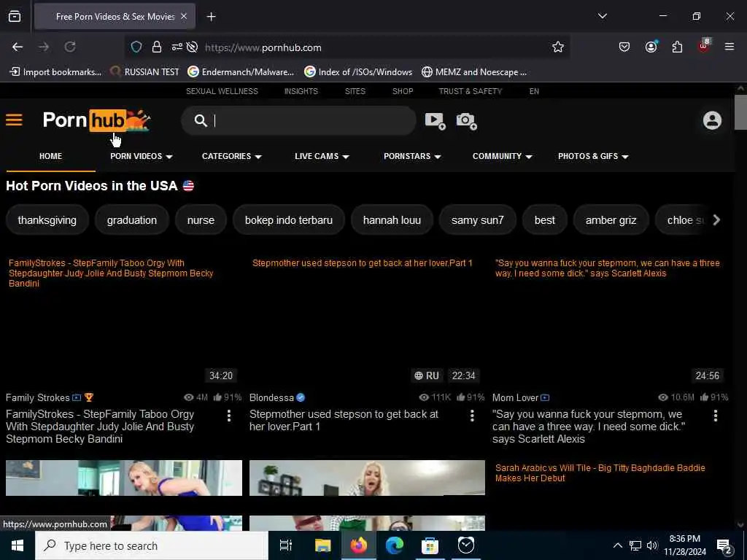Open the ad blocker extension with badge 8
Screen dimensions: 747x560
coord(705,46)
